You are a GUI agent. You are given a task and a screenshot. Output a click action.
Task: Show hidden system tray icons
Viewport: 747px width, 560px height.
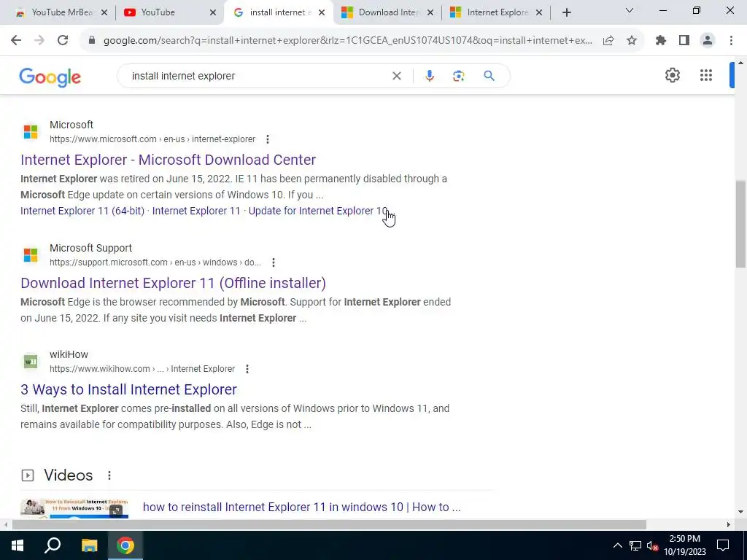coord(617,545)
